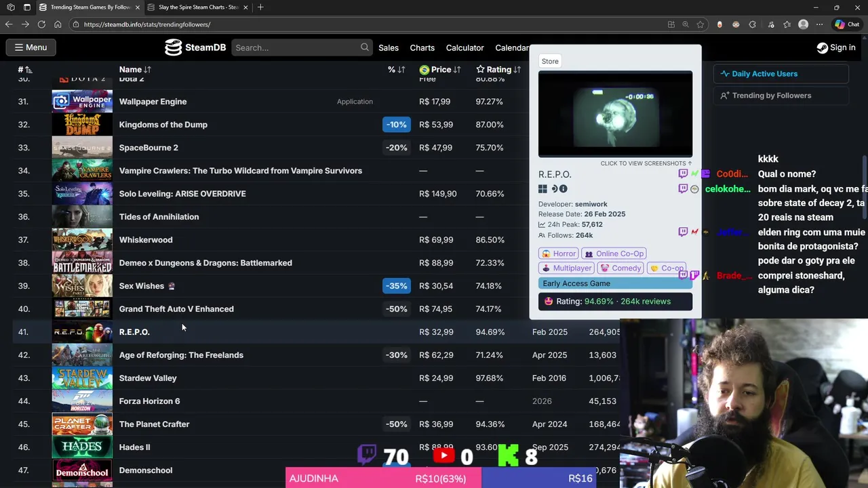Click The Planet Crafter thumbnail

click(82, 424)
